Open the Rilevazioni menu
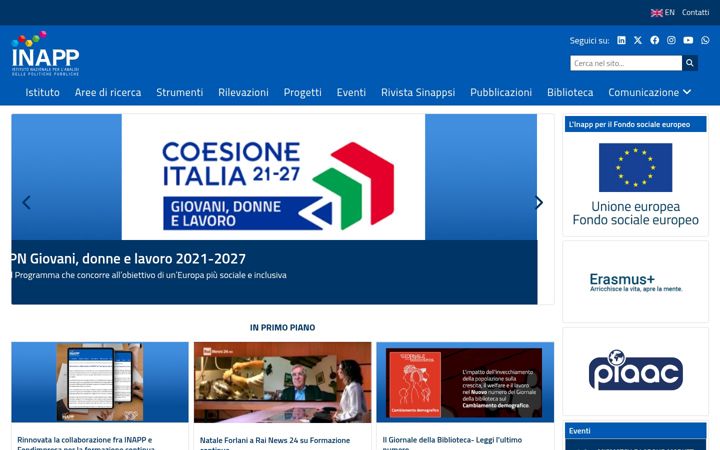 point(243,92)
